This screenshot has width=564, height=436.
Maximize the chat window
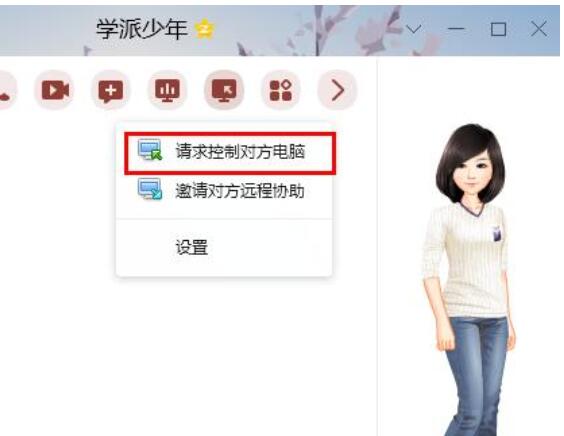(x=498, y=29)
